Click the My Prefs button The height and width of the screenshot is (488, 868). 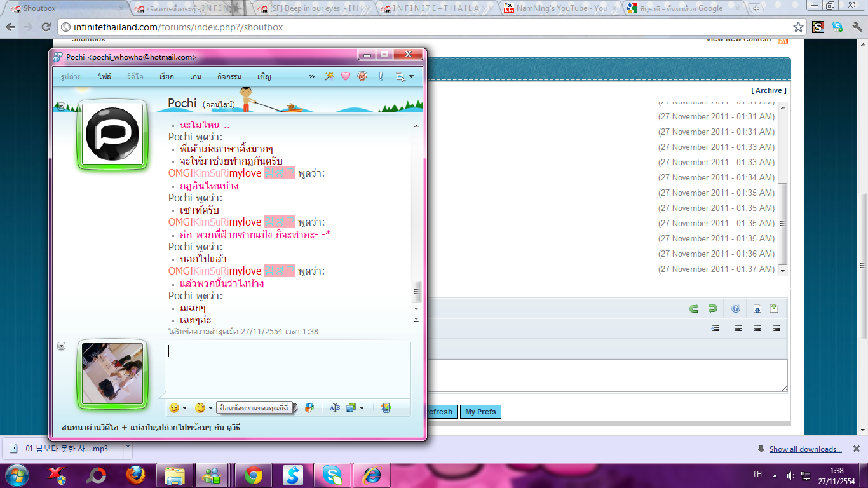480,412
